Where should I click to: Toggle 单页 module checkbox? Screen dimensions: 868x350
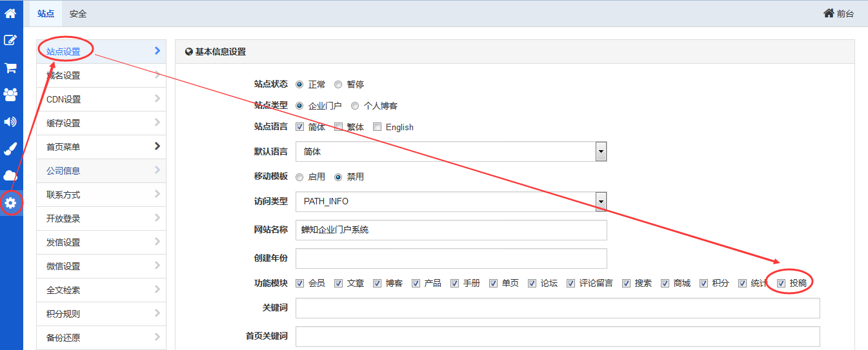tap(493, 283)
